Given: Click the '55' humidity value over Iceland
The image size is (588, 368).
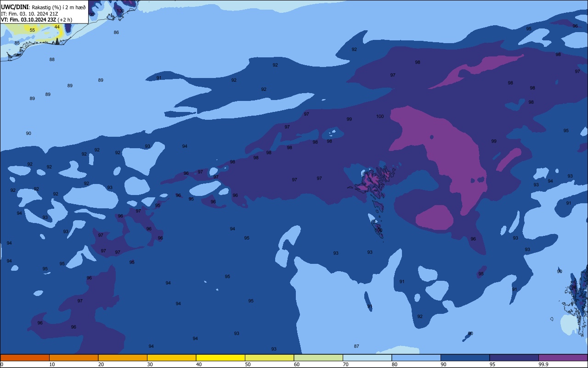Looking at the screenshot, I should pyautogui.click(x=32, y=30).
